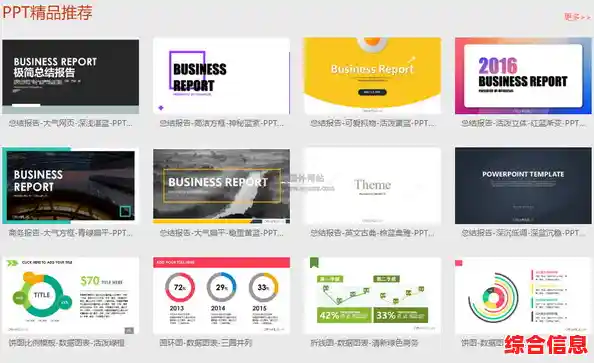Click the caption under the POWERPOINT TEMPLATE thumbnail

pyautogui.click(x=523, y=233)
